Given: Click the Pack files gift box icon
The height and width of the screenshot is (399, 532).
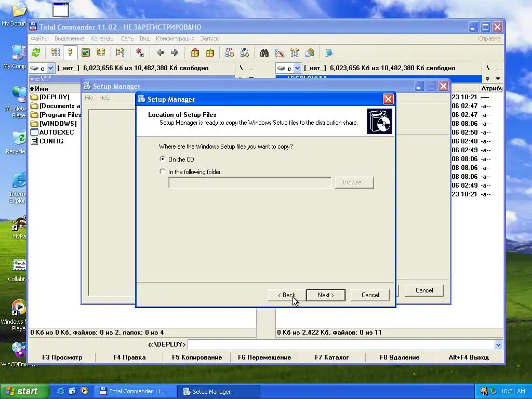Looking at the screenshot, I should (195, 52).
